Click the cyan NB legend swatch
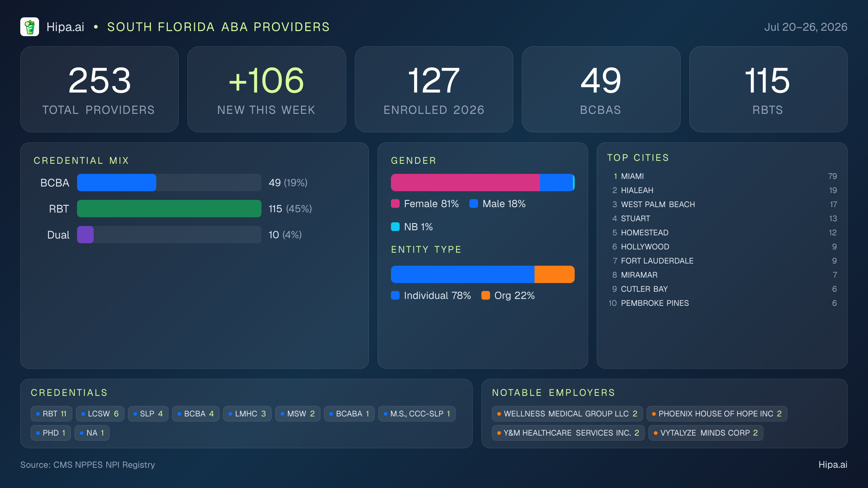The height and width of the screenshot is (488, 868). [395, 227]
